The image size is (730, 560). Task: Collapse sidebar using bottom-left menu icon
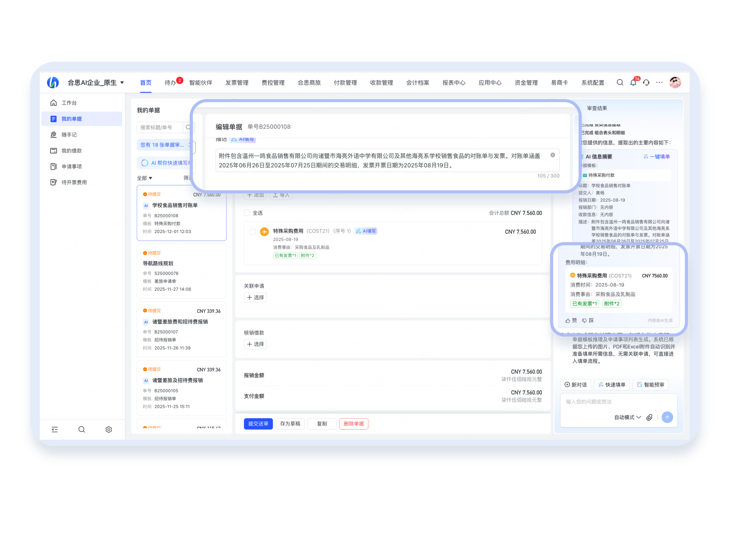(x=55, y=429)
